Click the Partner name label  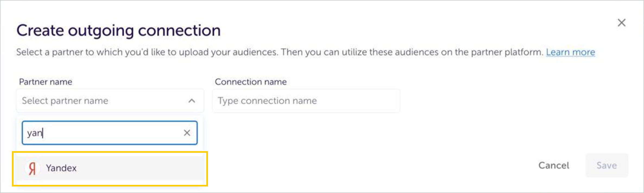tap(46, 82)
